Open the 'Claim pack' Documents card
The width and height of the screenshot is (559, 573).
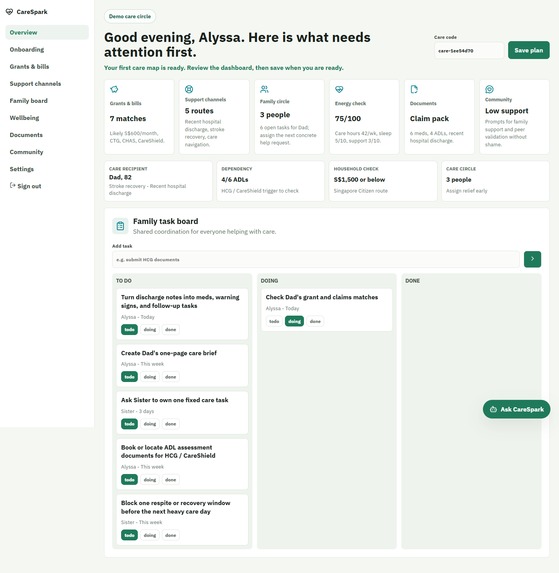click(x=440, y=117)
